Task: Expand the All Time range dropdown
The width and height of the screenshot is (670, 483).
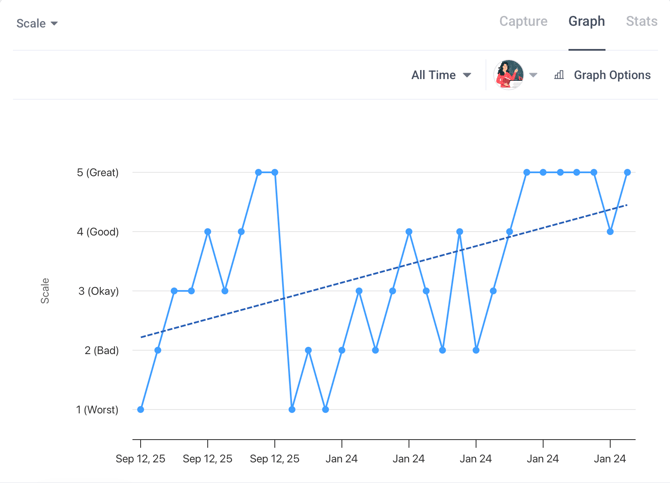Action: 441,75
